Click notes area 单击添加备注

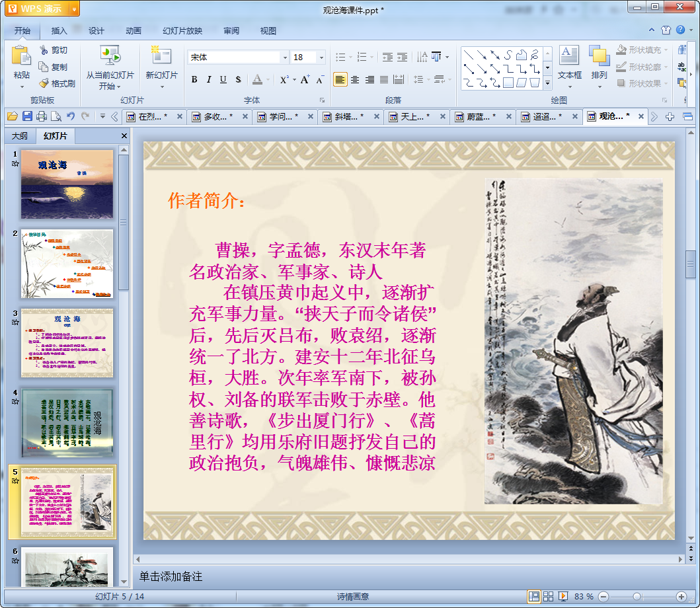pos(171,576)
